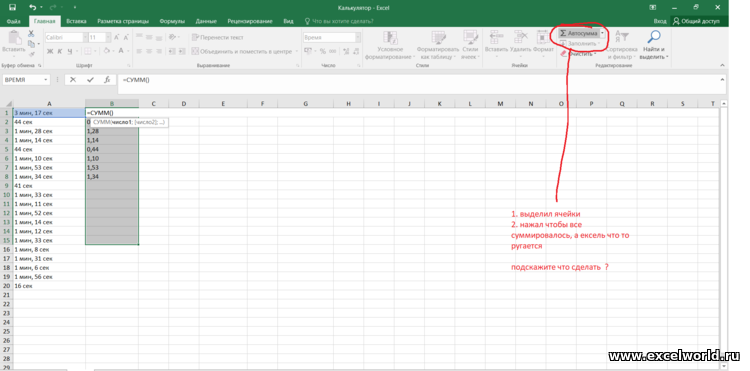The height and width of the screenshot is (371, 750).
Task: Cut the selection with the scissors icon
Action: (x=31, y=33)
